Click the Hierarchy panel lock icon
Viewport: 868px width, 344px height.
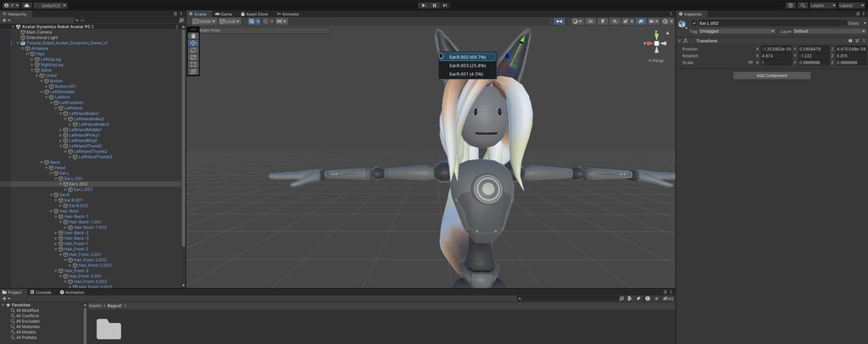click(x=175, y=14)
